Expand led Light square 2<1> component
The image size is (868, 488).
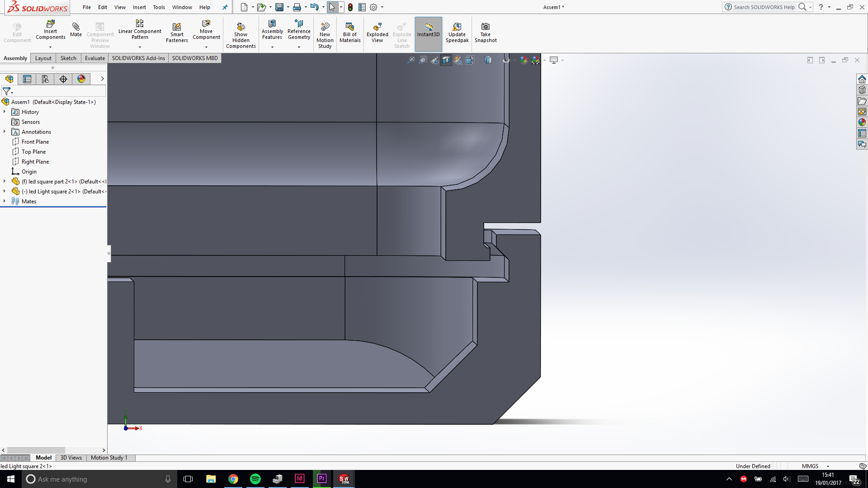coord(5,191)
